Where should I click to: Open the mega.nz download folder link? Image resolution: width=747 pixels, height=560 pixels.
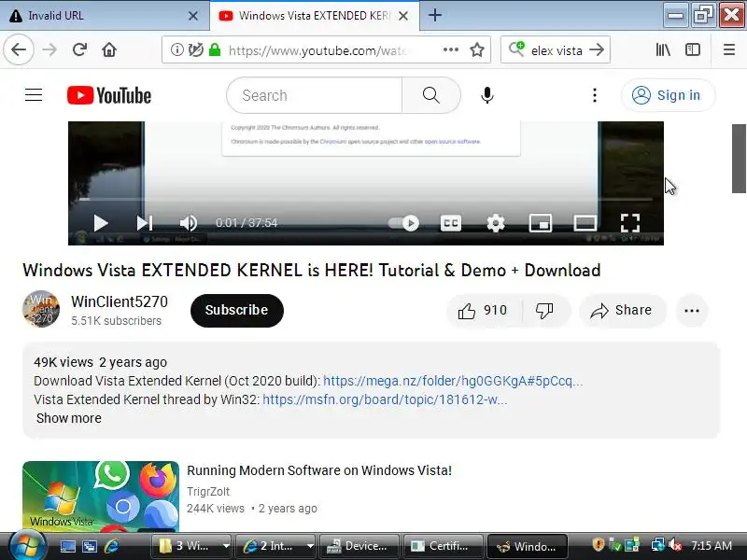[453, 381]
